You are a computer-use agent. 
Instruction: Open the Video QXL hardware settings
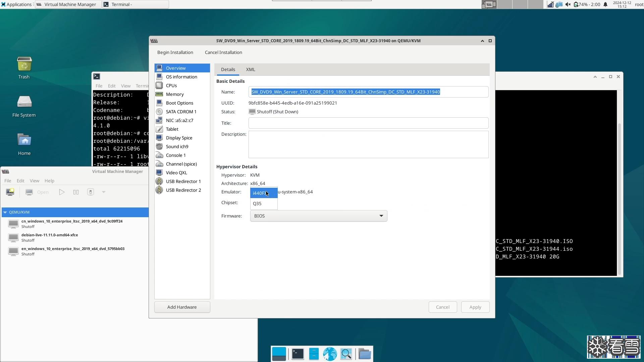[176, 173]
